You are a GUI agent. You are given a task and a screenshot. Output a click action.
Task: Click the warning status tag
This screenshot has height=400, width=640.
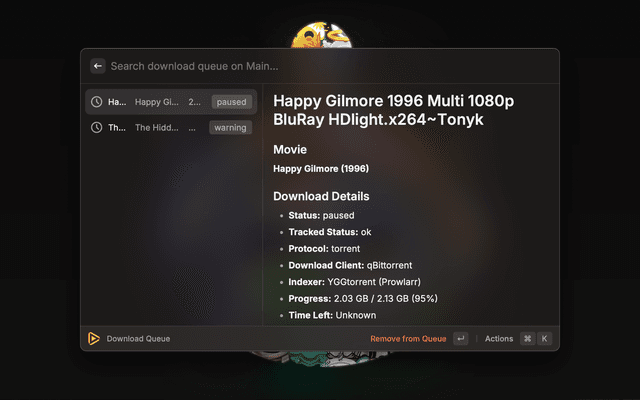[230, 128]
